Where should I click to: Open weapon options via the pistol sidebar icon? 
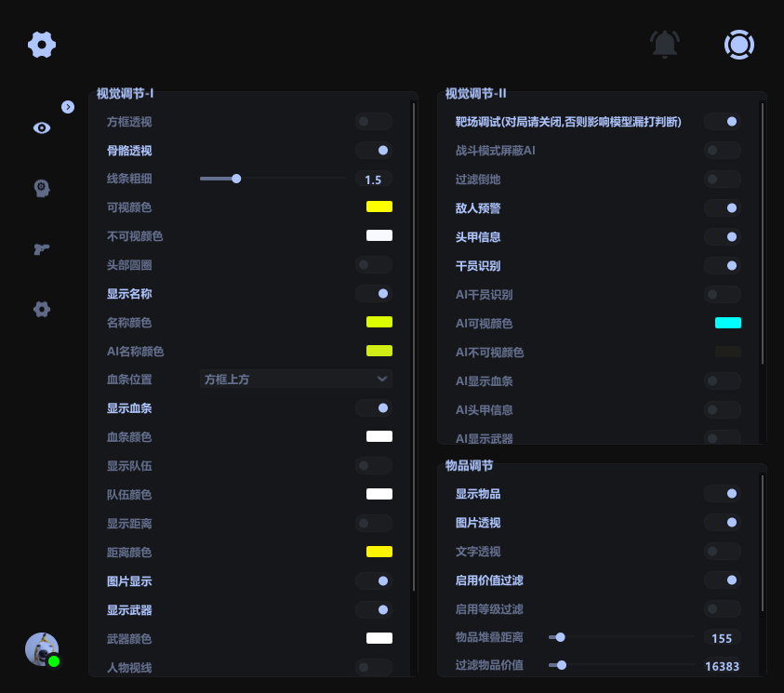[41, 248]
